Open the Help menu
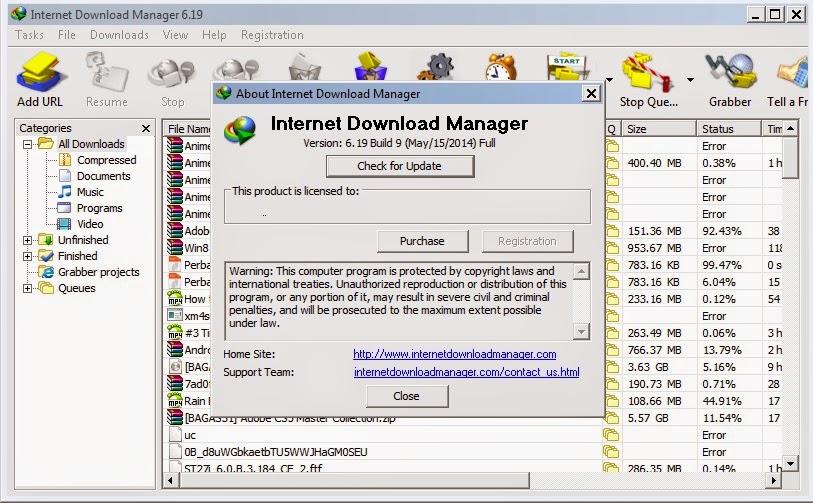Screen dimensions: 813x503 (214, 35)
